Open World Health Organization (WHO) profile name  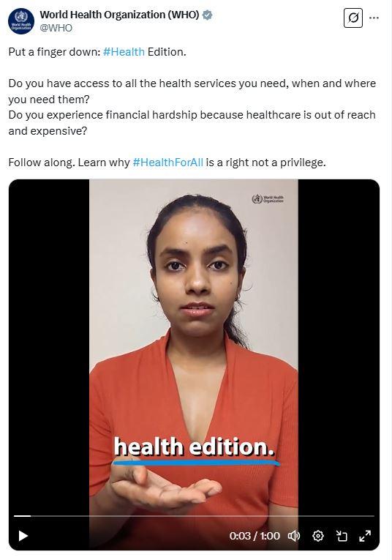click(x=119, y=15)
